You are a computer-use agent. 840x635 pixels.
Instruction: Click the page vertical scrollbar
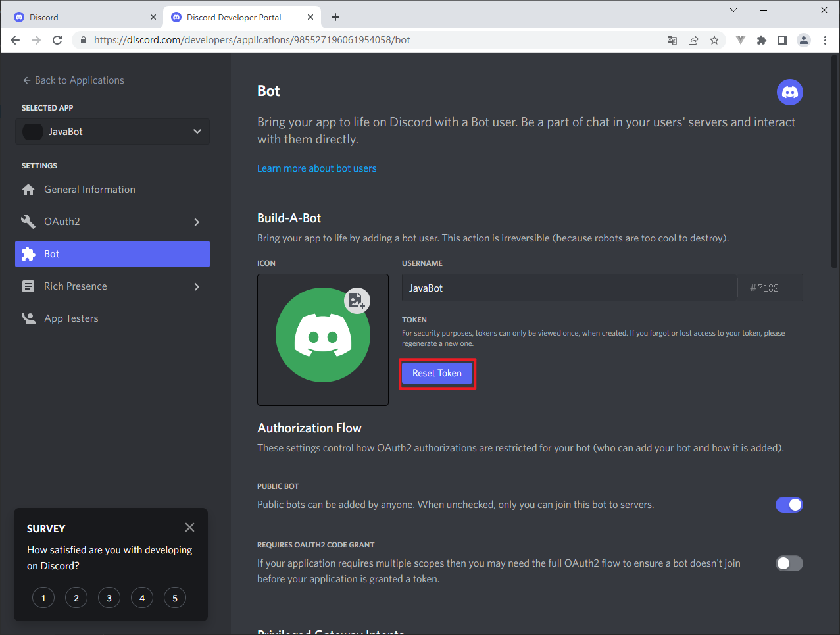(x=835, y=161)
